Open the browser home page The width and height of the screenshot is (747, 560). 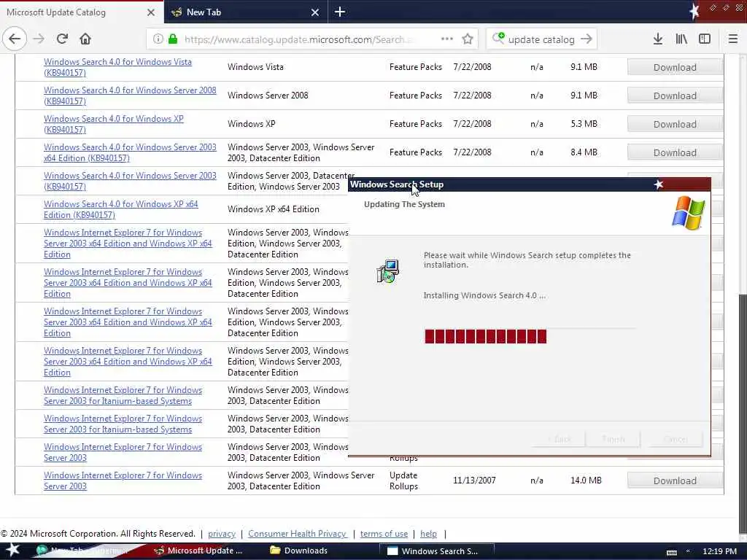[x=85, y=39]
